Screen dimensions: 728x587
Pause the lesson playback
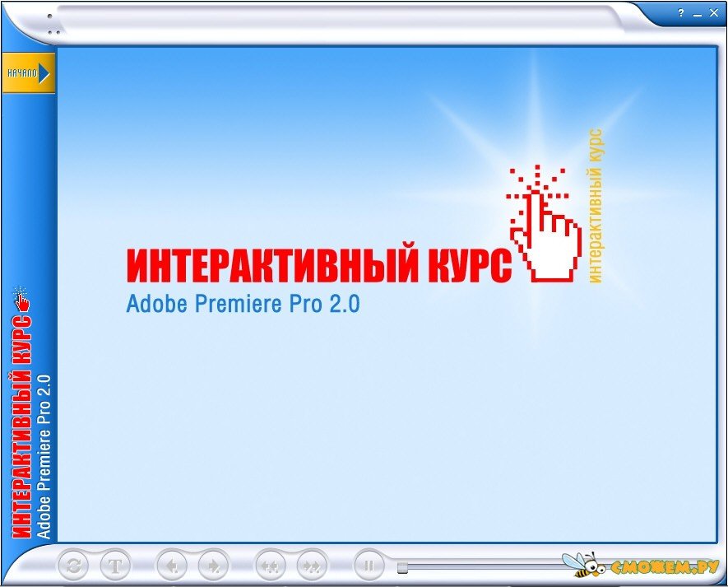pos(369,566)
